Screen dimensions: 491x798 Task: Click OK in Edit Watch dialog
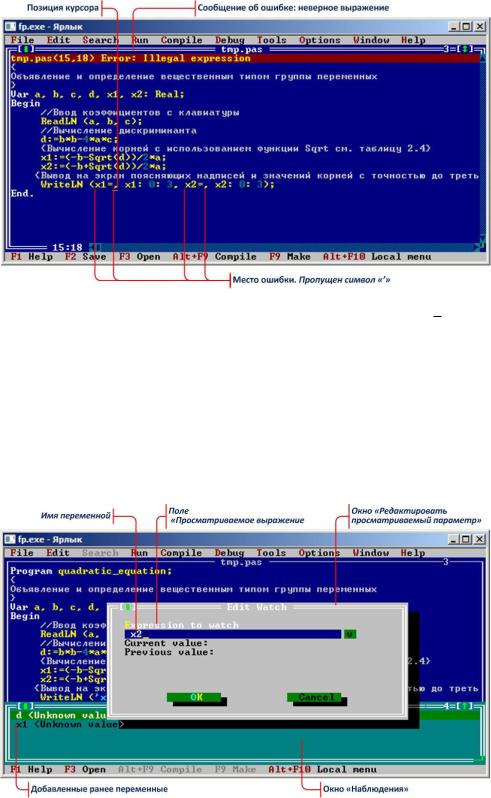click(x=196, y=698)
